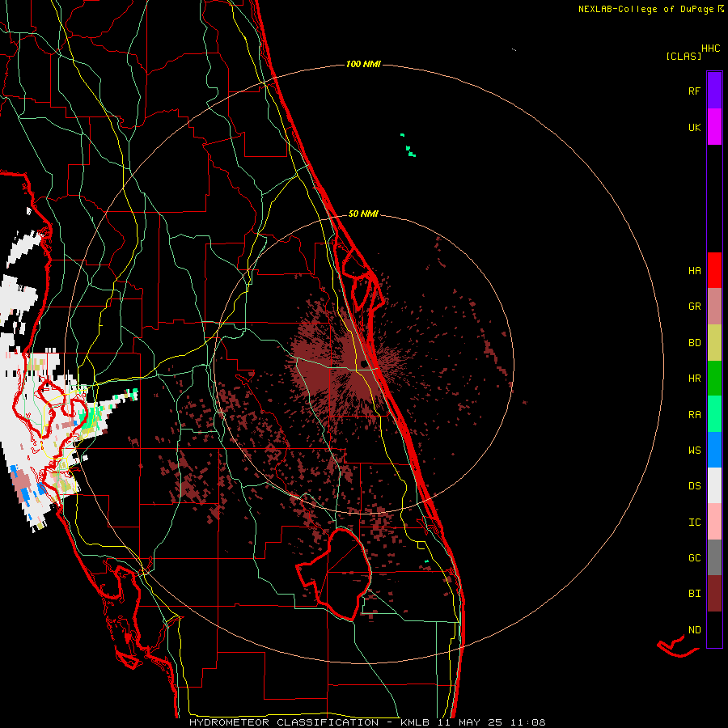728x728 pixels.
Task: Click the 11:08 timestamp
Action: coord(527,722)
